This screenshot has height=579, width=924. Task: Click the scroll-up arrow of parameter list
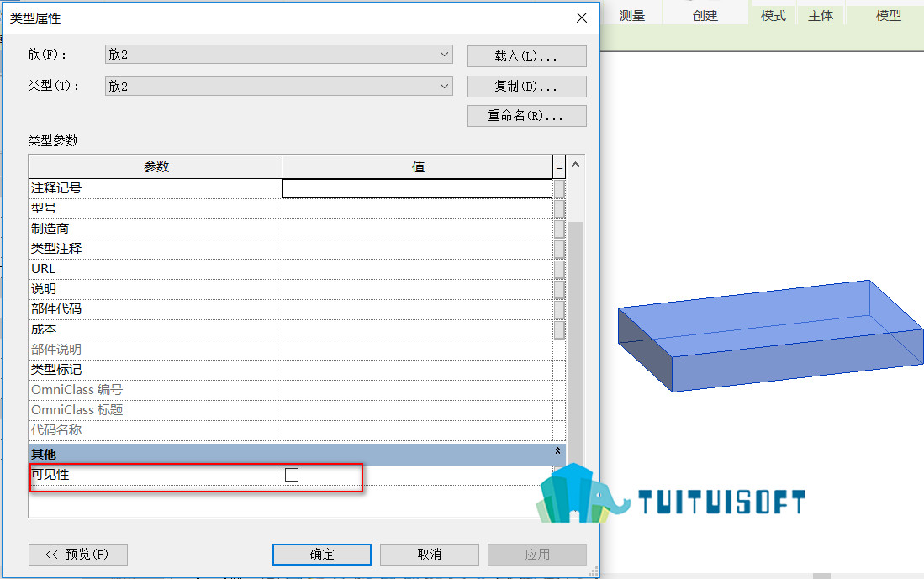[576, 165]
